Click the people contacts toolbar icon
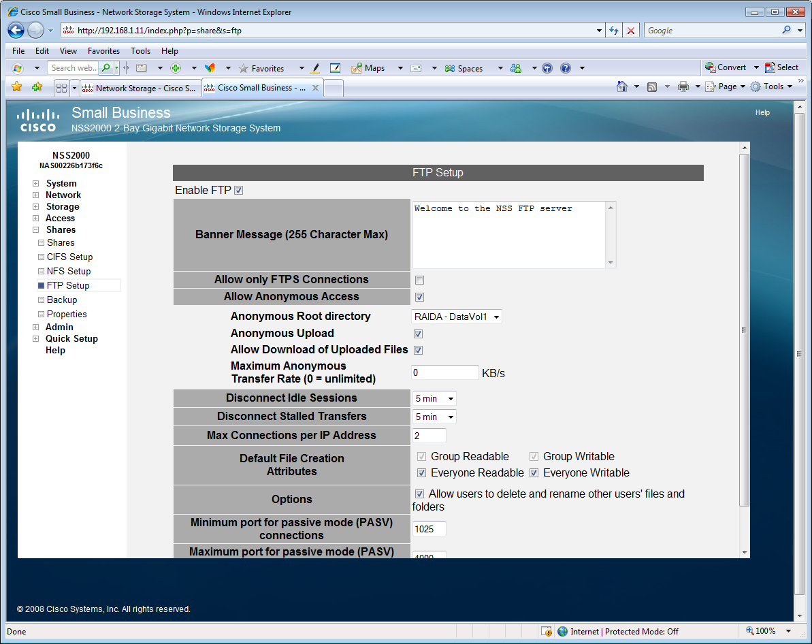 click(516, 68)
